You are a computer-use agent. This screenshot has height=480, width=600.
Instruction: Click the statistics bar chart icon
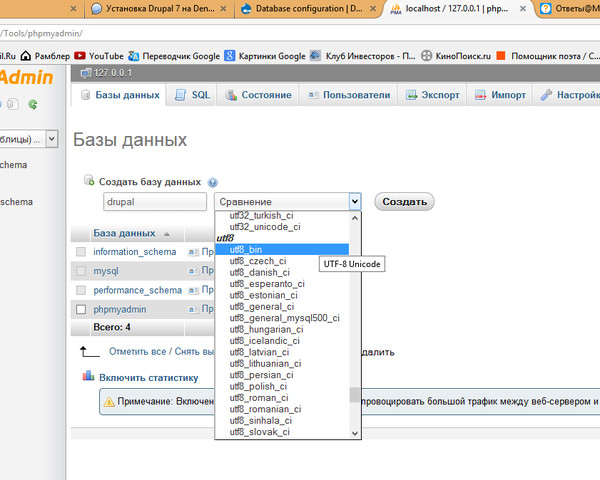click(88, 376)
